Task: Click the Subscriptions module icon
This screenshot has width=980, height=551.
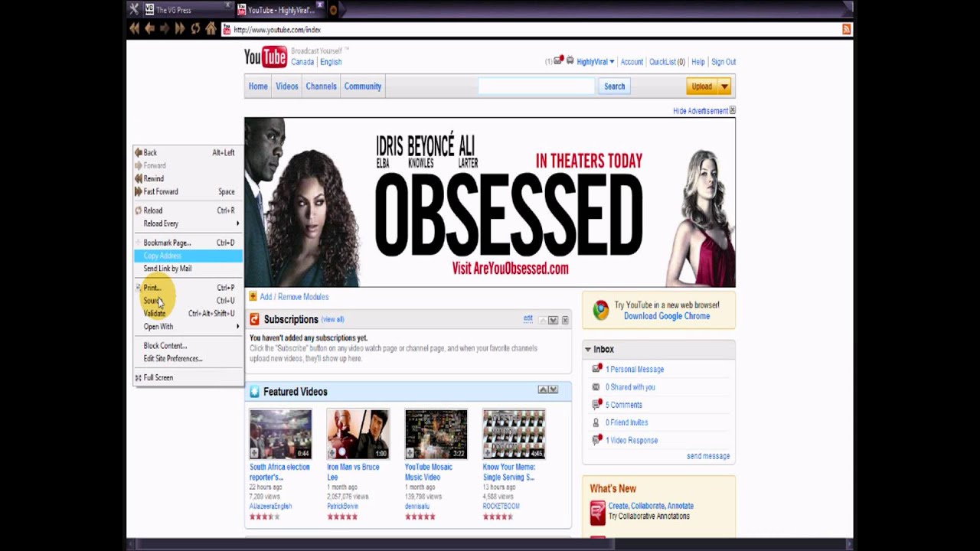Action: coord(254,319)
